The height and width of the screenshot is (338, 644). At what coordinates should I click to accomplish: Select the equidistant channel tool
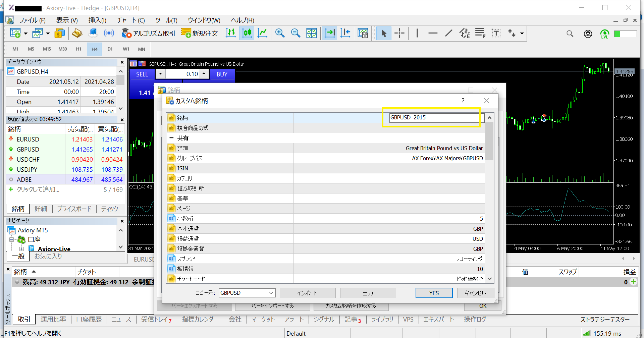[x=465, y=33]
